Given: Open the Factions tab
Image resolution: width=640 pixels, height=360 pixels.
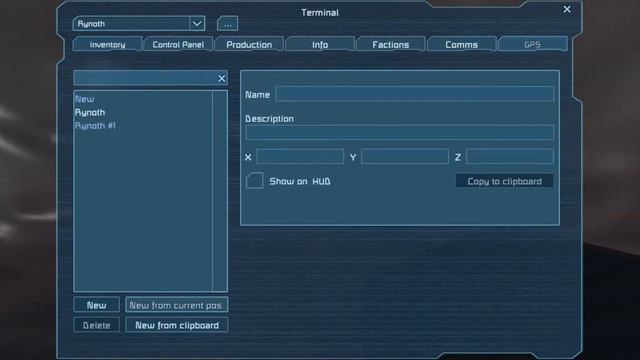Looking at the screenshot, I should click(391, 44).
